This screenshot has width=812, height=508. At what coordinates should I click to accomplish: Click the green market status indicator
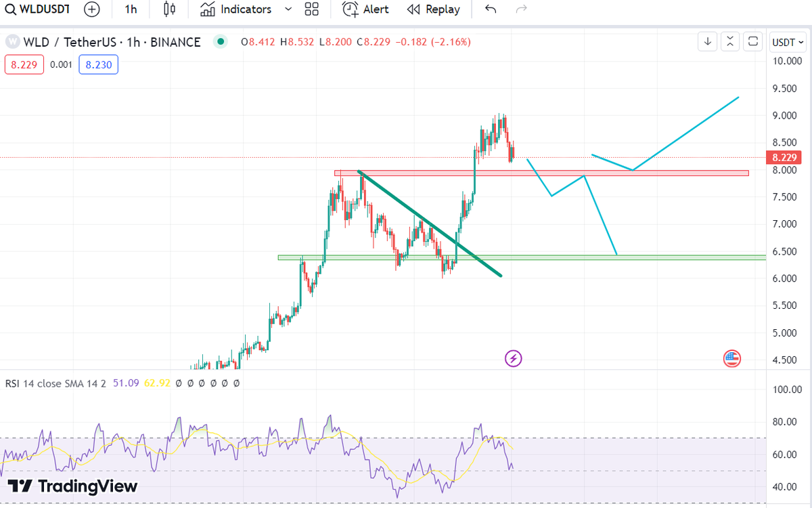[x=220, y=42]
